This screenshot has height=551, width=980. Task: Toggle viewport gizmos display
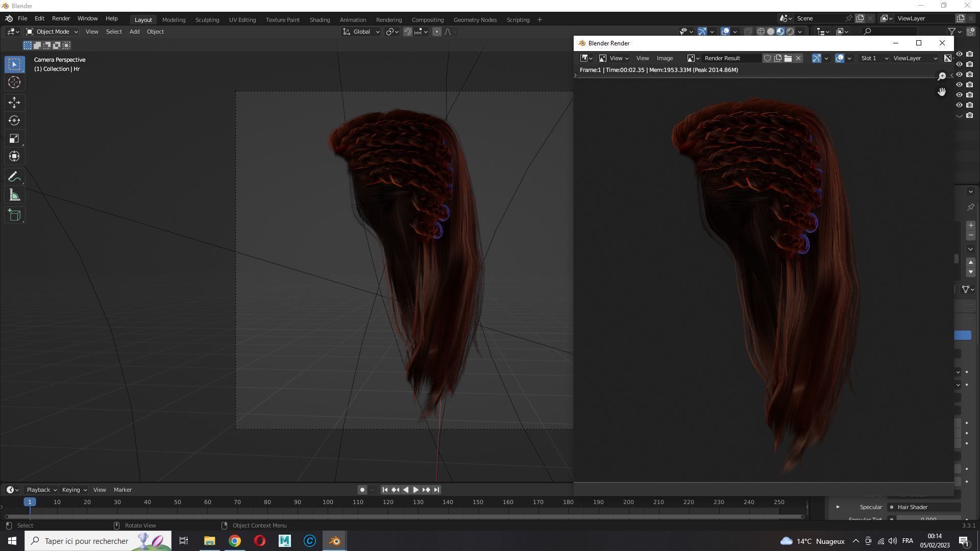point(702,32)
